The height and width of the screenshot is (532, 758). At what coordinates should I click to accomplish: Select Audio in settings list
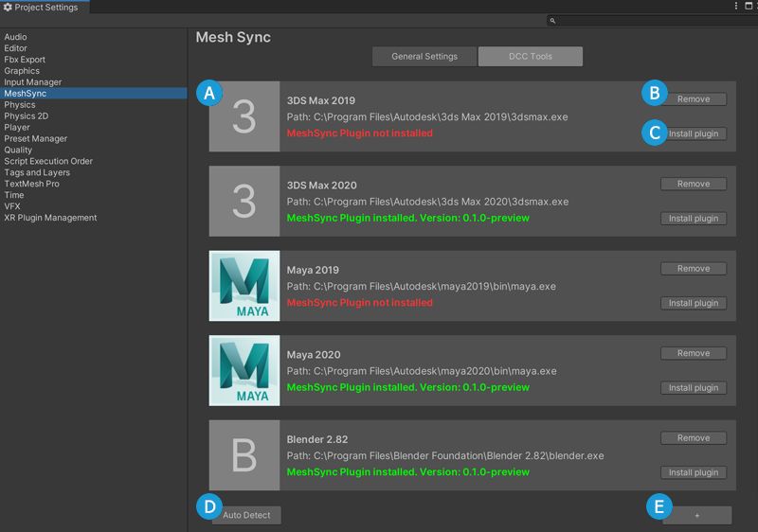(93, 37)
